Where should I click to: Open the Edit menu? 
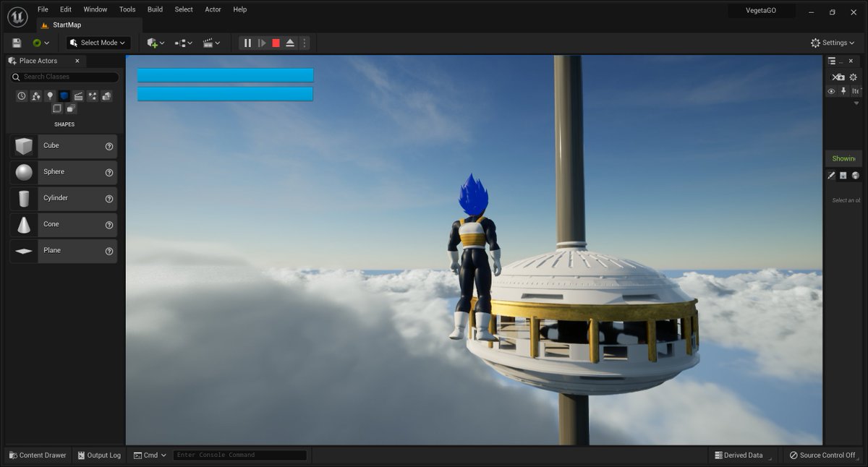[x=66, y=9]
